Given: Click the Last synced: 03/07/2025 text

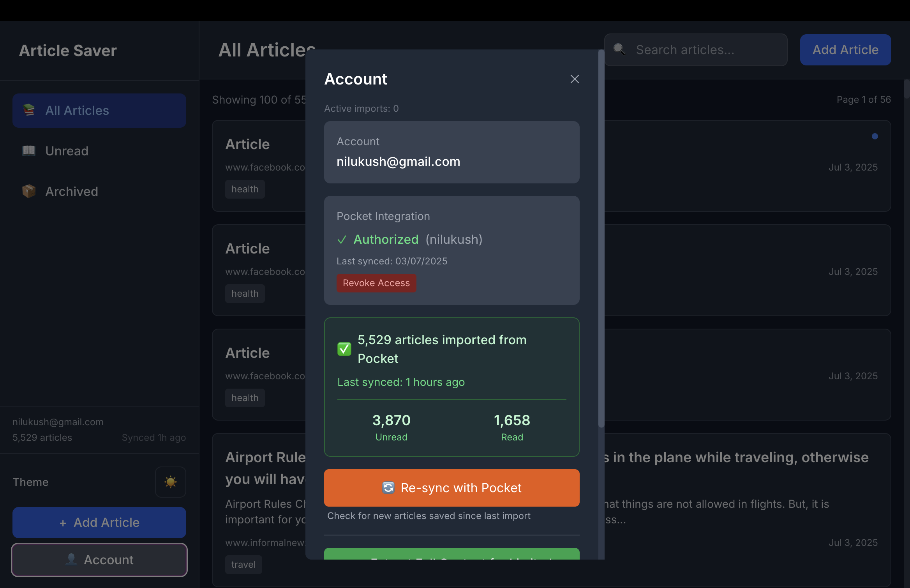Looking at the screenshot, I should tap(392, 261).
